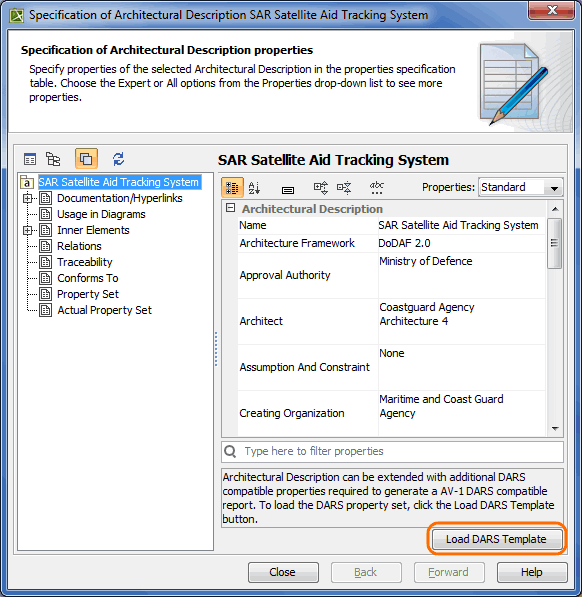Click the Name value SAR Satellite Aid Tracking System
Viewport: 582px width, 597px height.
[458, 225]
